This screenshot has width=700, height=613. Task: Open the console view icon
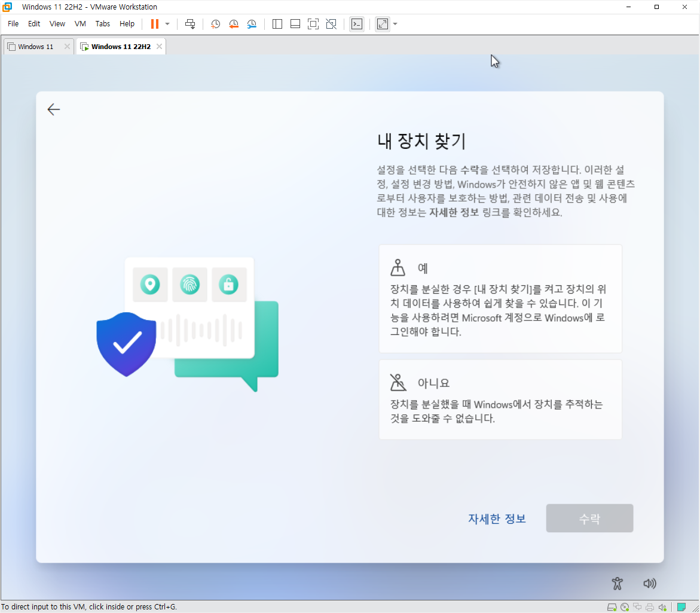click(x=357, y=24)
